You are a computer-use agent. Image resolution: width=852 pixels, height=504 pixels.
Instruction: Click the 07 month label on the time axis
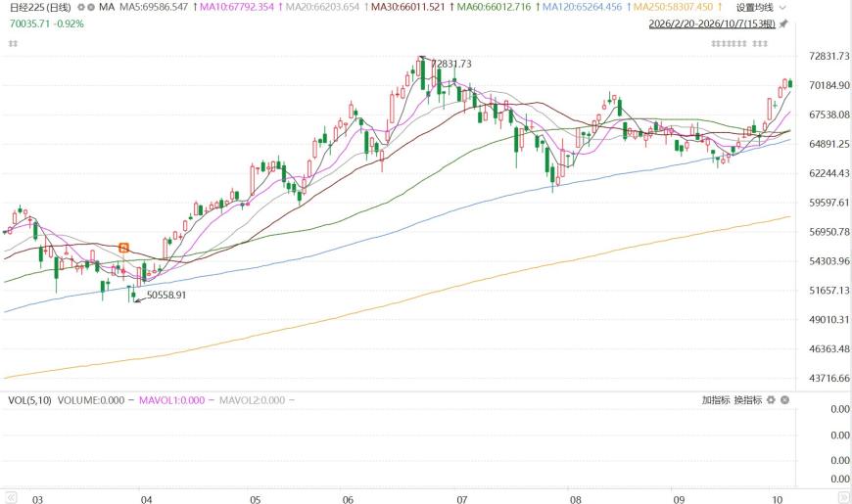pos(462,499)
